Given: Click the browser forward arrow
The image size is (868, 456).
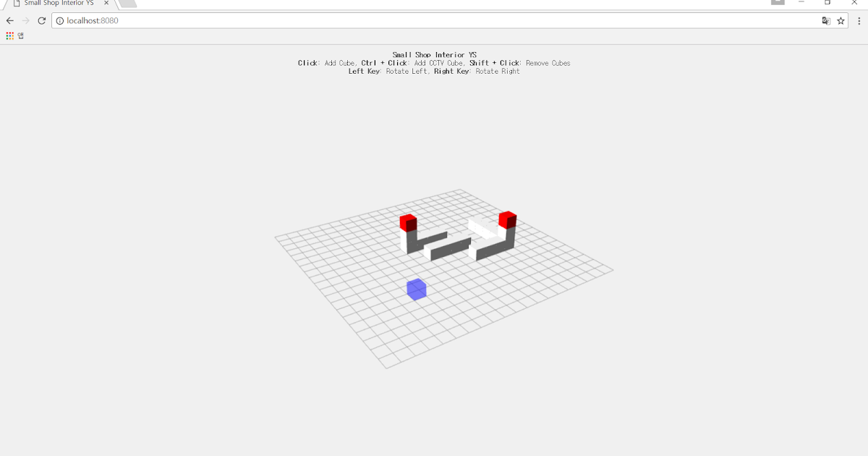Looking at the screenshot, I should coord(26,21).
